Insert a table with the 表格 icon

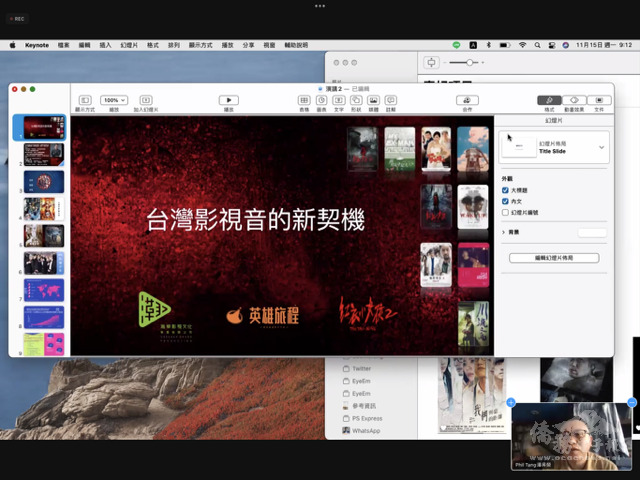(304, 100)
